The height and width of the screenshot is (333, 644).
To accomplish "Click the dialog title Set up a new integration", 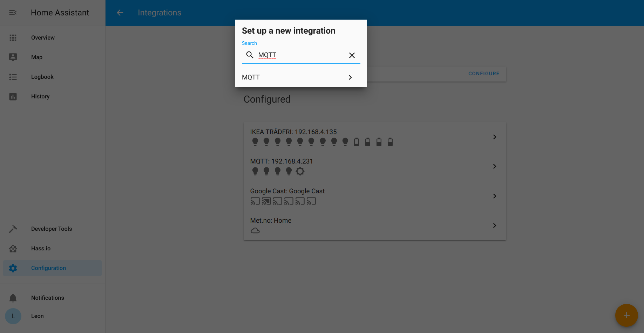I will 289,31.
